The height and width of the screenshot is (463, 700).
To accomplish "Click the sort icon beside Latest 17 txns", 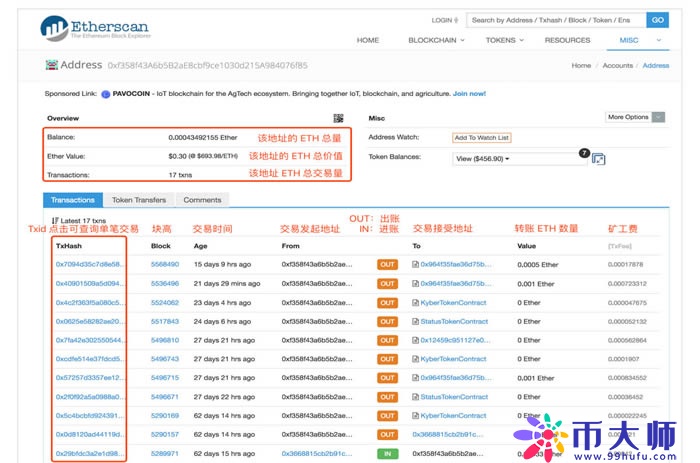I will click(x=55, y=221).
